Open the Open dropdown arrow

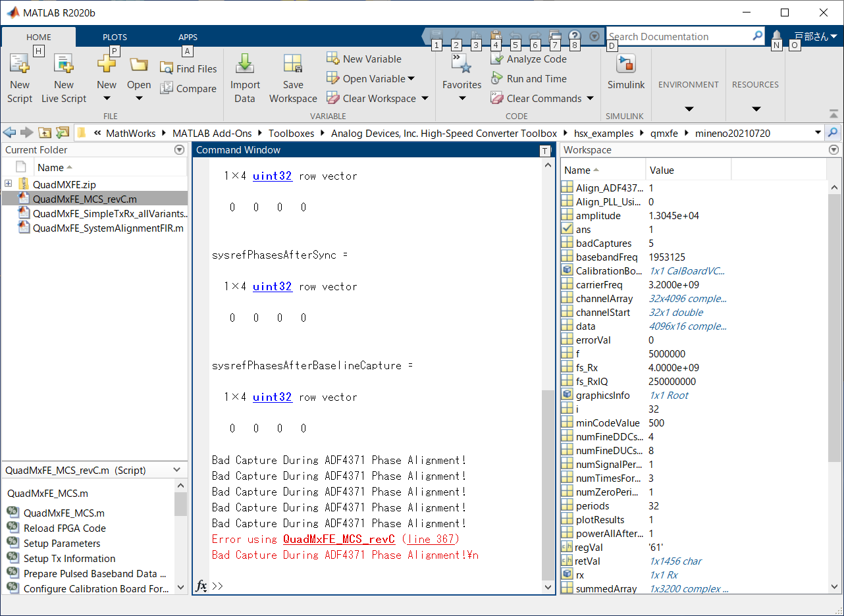coord(139,99)
